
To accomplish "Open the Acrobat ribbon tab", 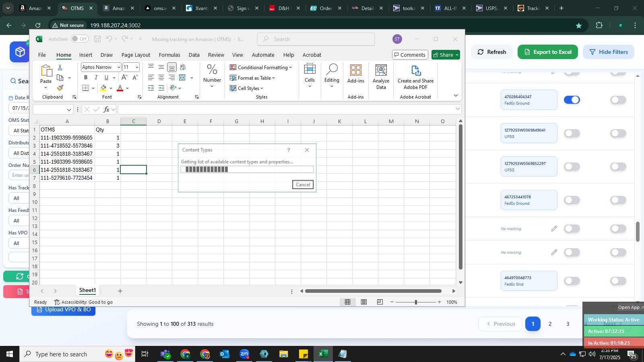I will click(x=312, y=55).
